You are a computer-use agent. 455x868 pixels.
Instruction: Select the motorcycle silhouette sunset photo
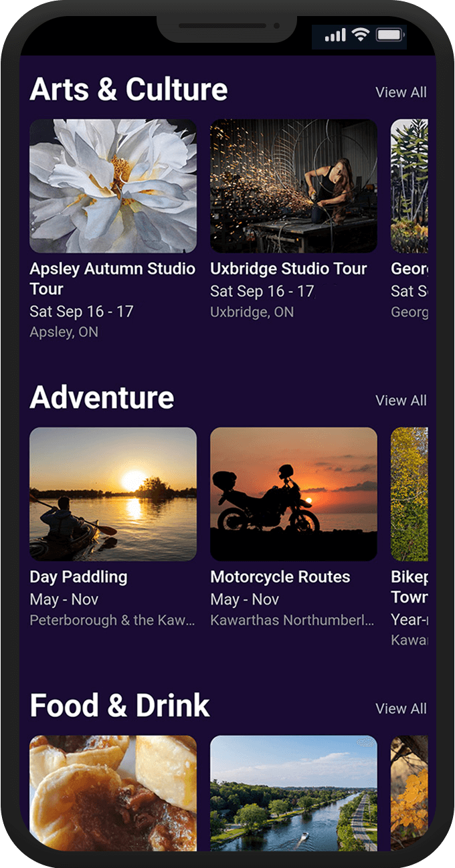(x=294, y=494)
